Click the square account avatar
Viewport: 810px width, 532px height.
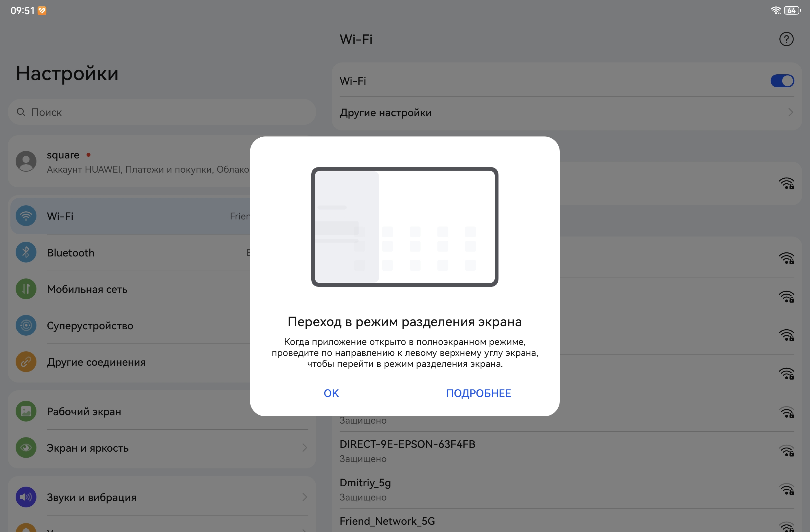tap(26, 161)
